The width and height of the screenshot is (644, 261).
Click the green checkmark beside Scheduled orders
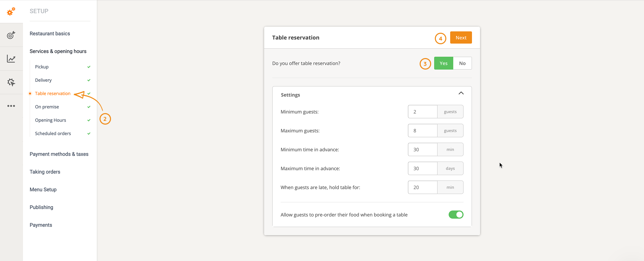click(x=89, y=134)
